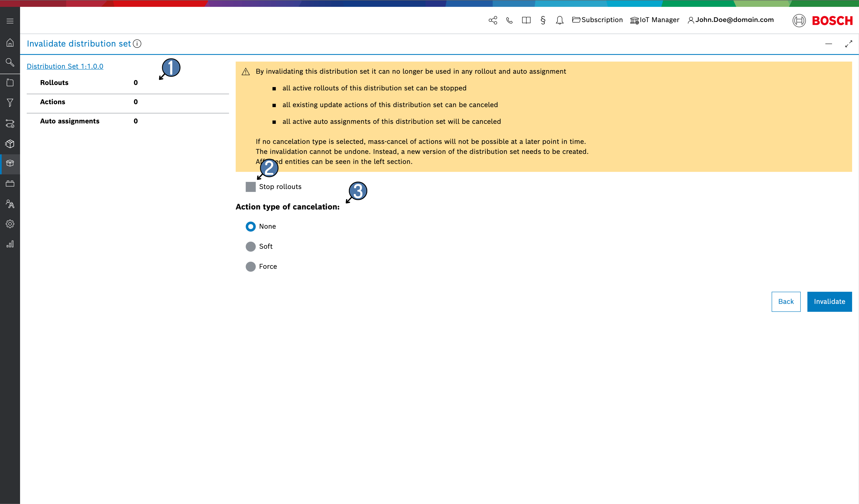
Task: Open the Subscription menu
Action: (597, 20)
